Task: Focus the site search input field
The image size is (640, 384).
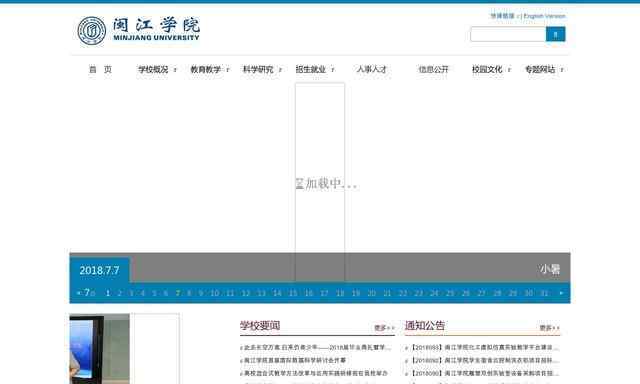Action: (508, 34)
